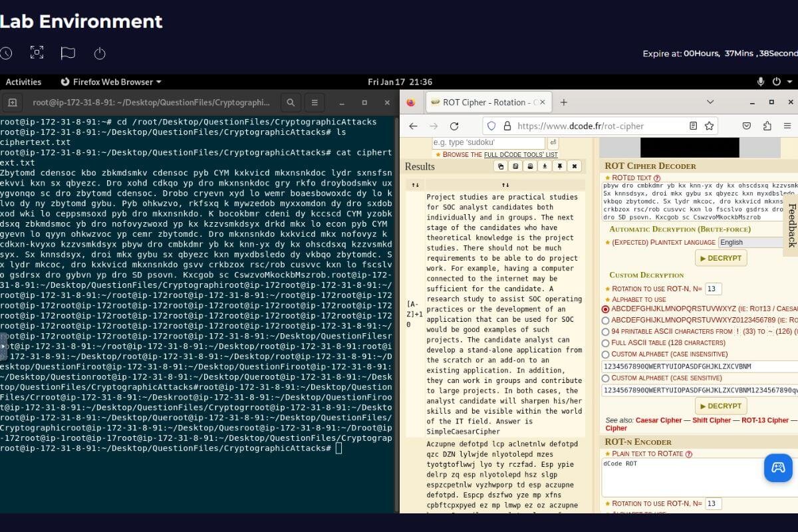Select the ABCDEFGHIJKLMNOPQRSTUVWXYZ alphabet radio button
This screenshot has height=532, width=798.
605,309
